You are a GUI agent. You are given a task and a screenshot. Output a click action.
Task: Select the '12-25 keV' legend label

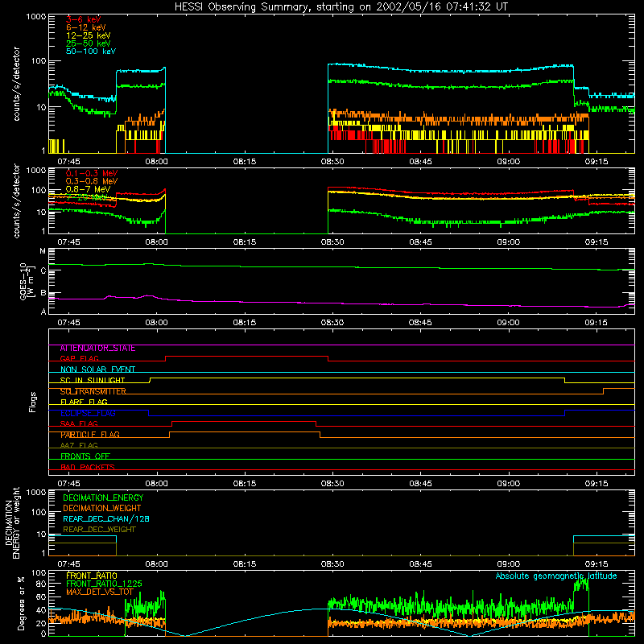point(88,35)
